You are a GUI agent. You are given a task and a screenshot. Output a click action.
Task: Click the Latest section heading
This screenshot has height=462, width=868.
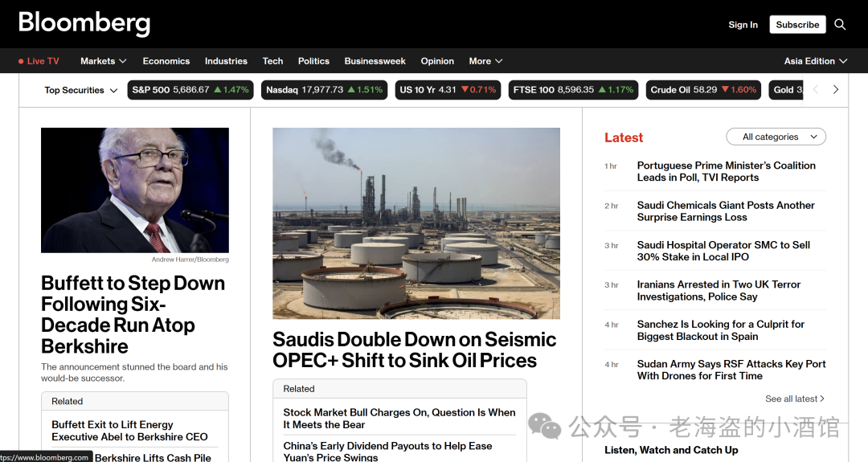[x=624, y=137]
